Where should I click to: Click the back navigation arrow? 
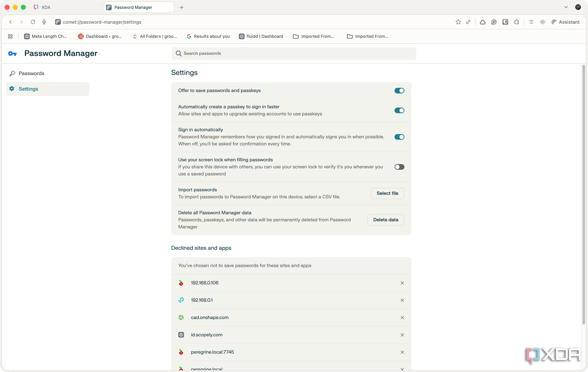pos(10,22)
